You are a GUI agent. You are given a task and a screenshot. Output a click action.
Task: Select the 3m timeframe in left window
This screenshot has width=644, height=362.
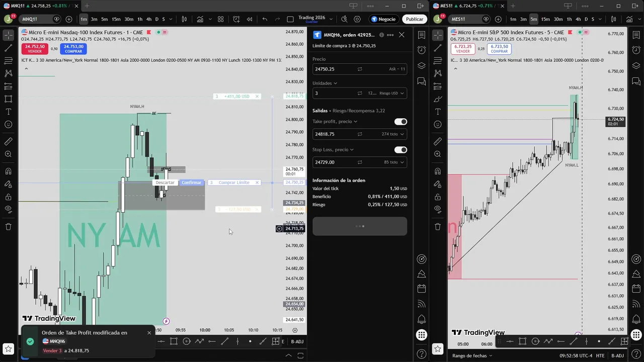[94, 19]
